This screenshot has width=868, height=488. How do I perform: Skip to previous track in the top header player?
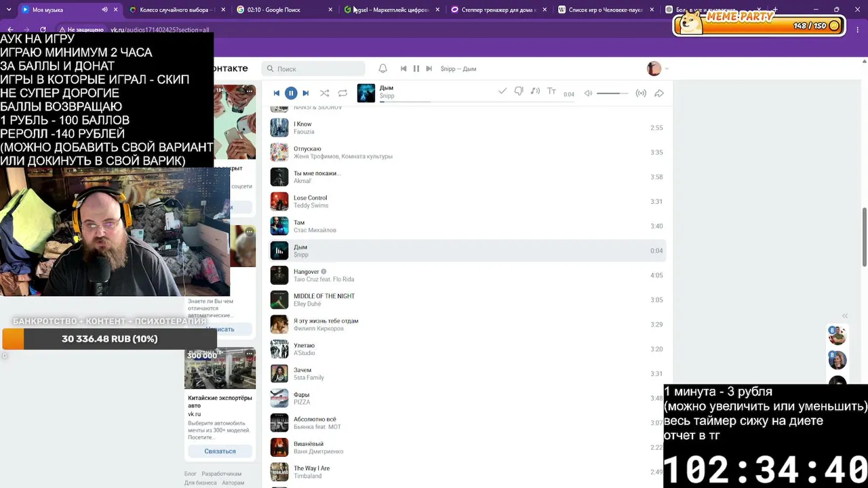[x=403, y=68]
